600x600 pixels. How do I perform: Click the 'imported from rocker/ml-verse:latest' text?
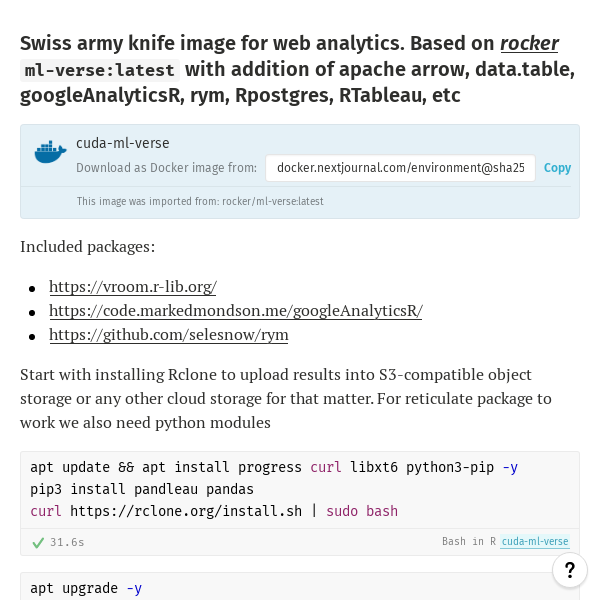coord(200,201)
